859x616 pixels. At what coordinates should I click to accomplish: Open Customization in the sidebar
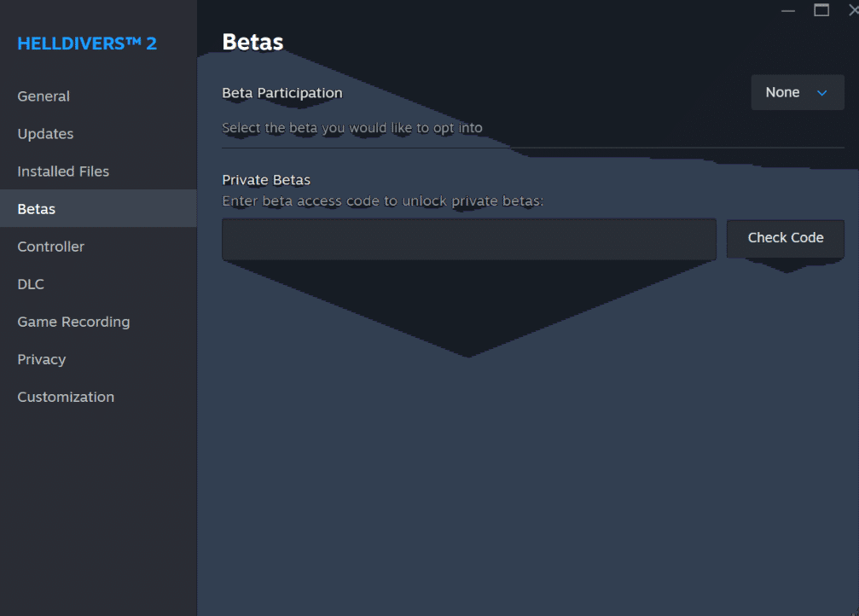[98, 397]
